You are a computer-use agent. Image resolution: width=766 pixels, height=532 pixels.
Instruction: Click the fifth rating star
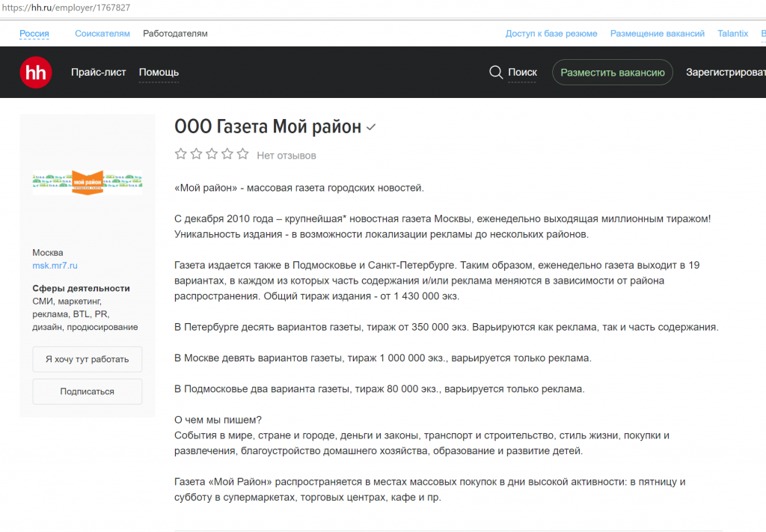[243, 154]
